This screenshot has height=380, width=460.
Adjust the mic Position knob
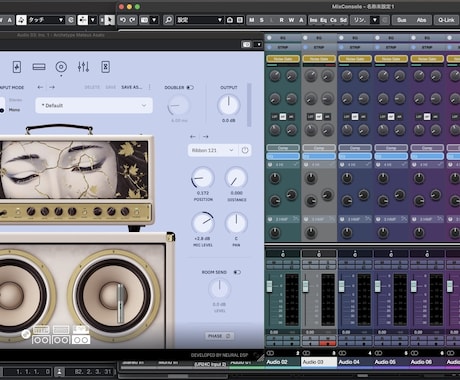pyautogui.click(x=203, y=178)
